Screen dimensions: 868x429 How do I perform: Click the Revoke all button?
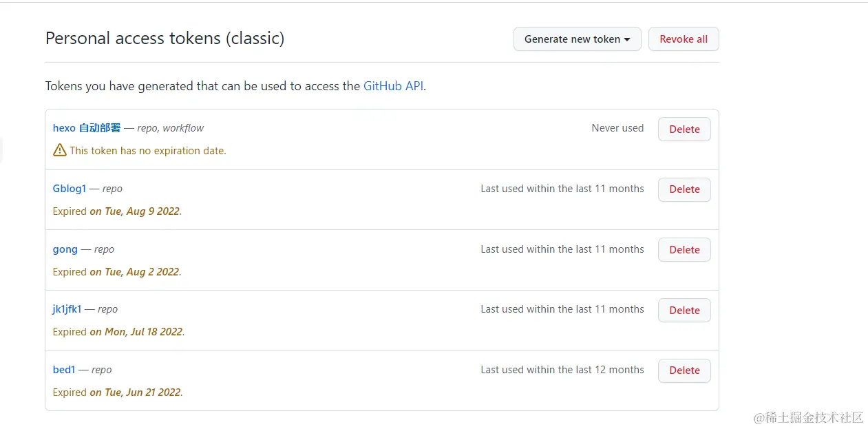[x=683, y=39]
